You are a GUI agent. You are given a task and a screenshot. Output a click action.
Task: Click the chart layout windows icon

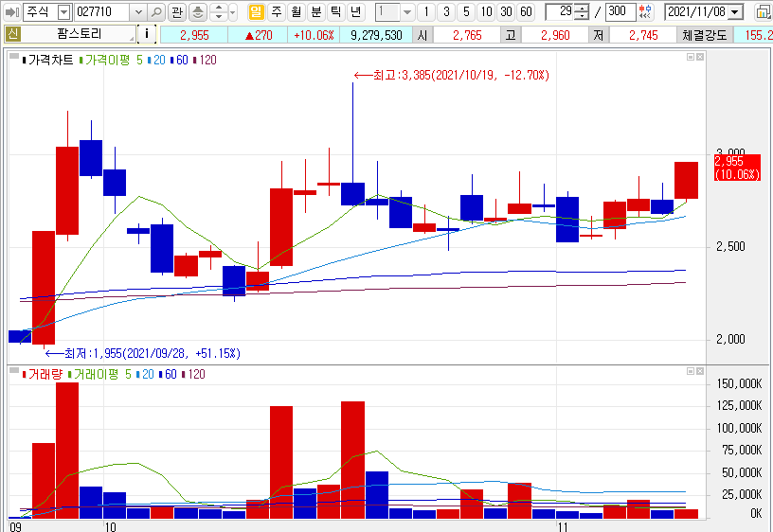pos(764,11)
